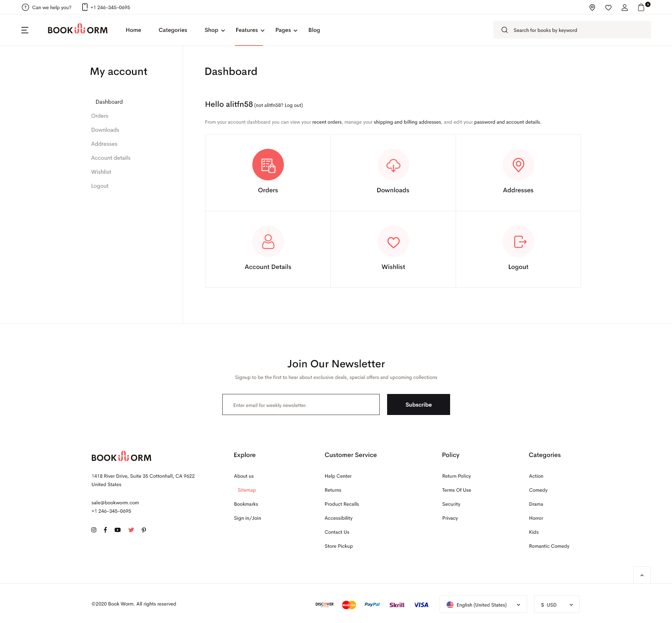672x623 pixels.
Task: Click the Addresses pin icon tile
Action: 518,165
